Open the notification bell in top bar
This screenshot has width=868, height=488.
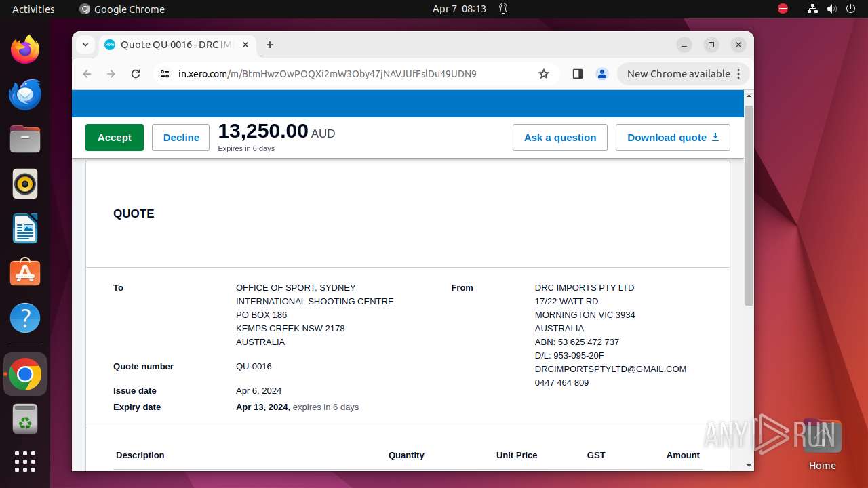pyautogui.click(x=503, y=9)
